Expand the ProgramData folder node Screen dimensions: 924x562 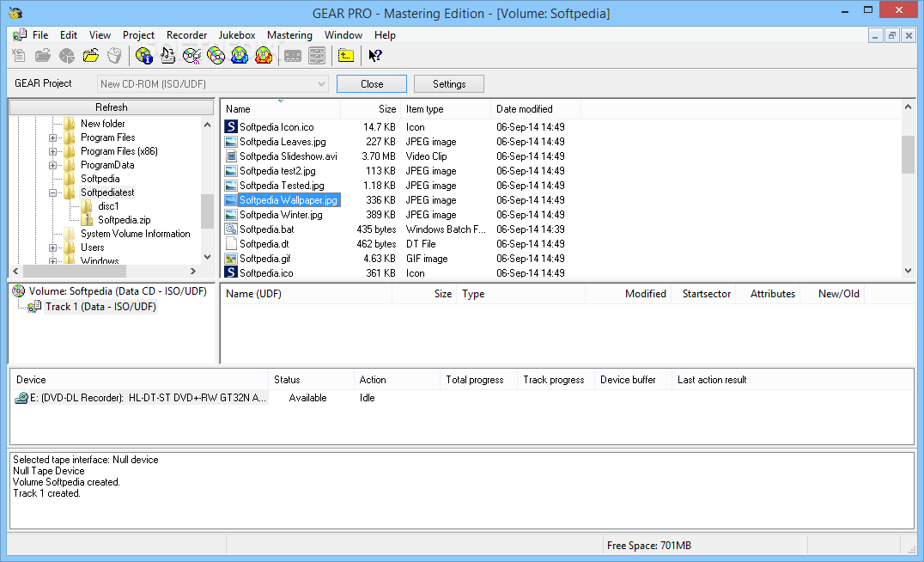[53, 165]
